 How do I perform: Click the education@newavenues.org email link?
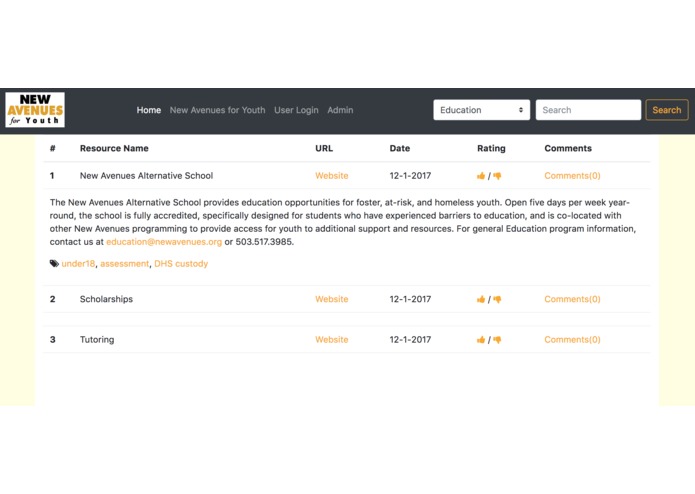pyautogui.click(x=164, y=242)
